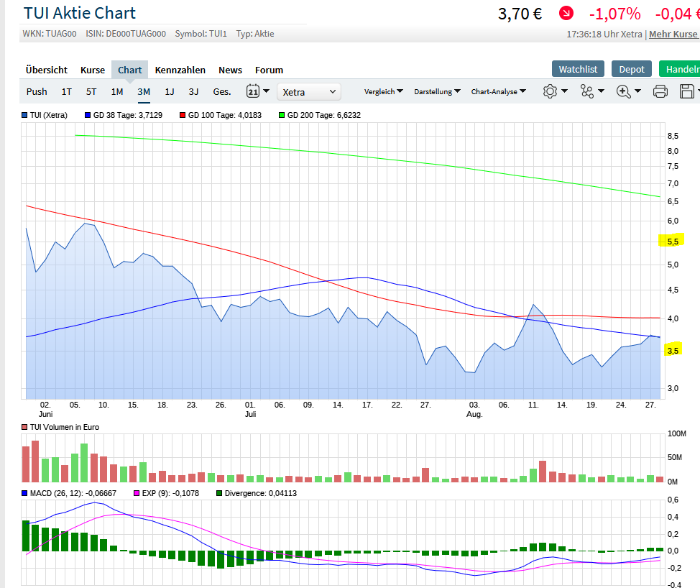The width and height of the screenshot is (700, 588).
Task: Expand the Vergleich dropdown
Action: (383, 91)
